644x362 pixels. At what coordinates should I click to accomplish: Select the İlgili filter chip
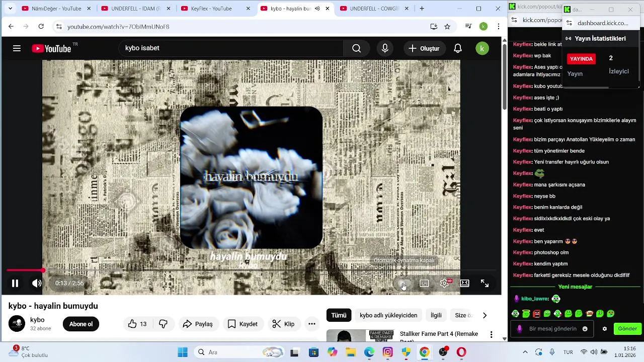pos(436,315)
